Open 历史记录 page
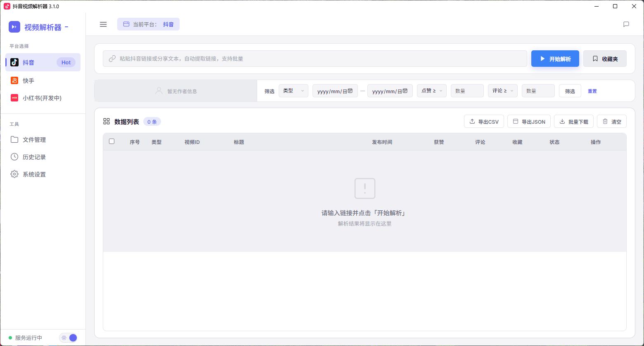 43,157
